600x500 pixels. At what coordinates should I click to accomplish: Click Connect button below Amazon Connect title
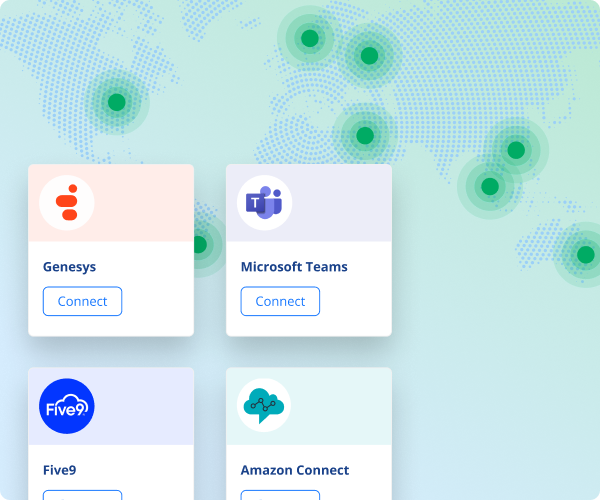pos(280,494)
